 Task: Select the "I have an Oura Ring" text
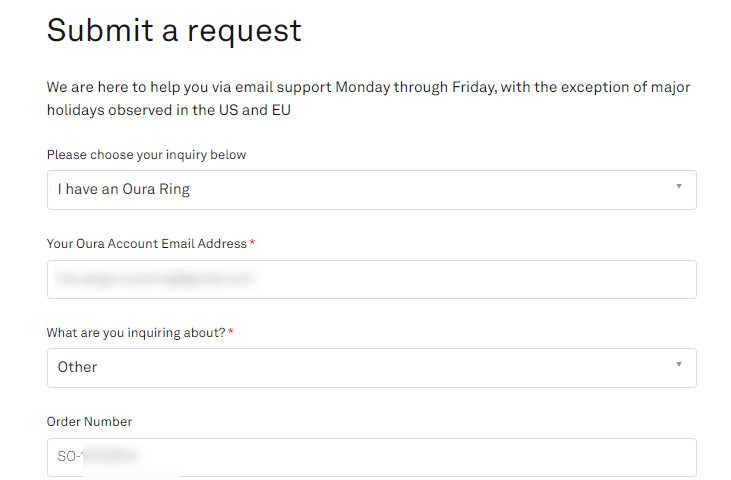tap(123, 190)
